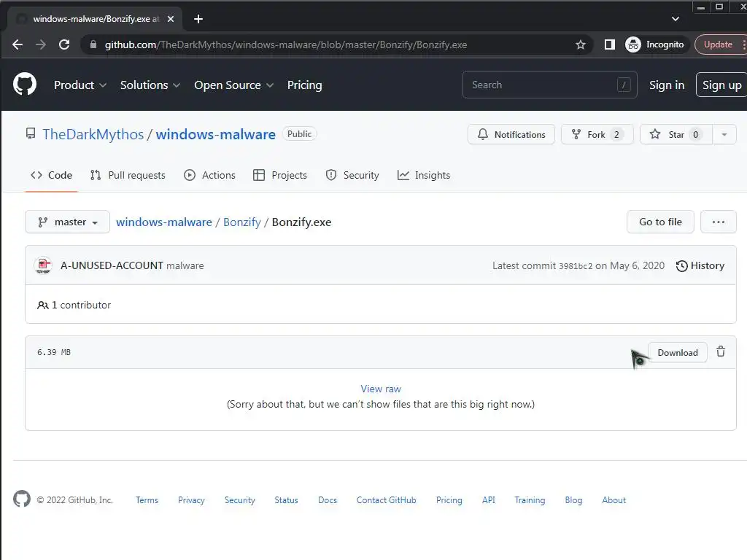Open Contact GitHub footer link

pyautogui.click(x=387, y=500)
